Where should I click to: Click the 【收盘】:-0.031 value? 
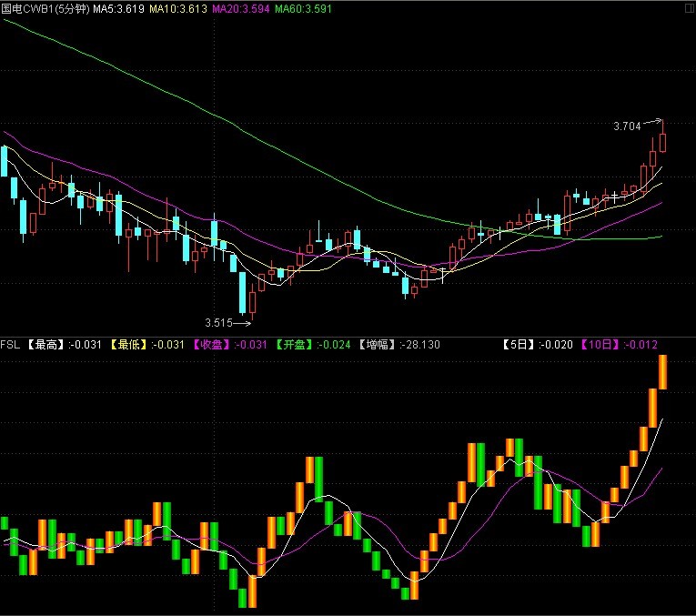230,345
